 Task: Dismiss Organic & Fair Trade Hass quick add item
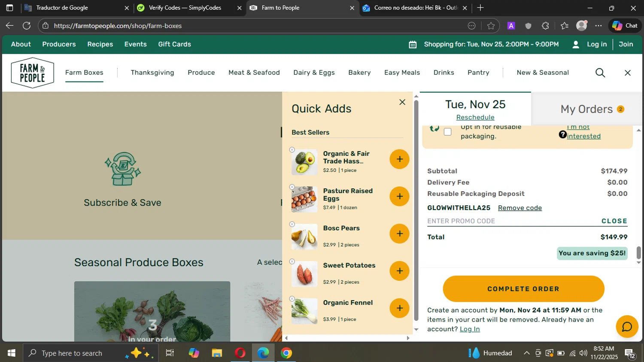(x=292, y=150)
